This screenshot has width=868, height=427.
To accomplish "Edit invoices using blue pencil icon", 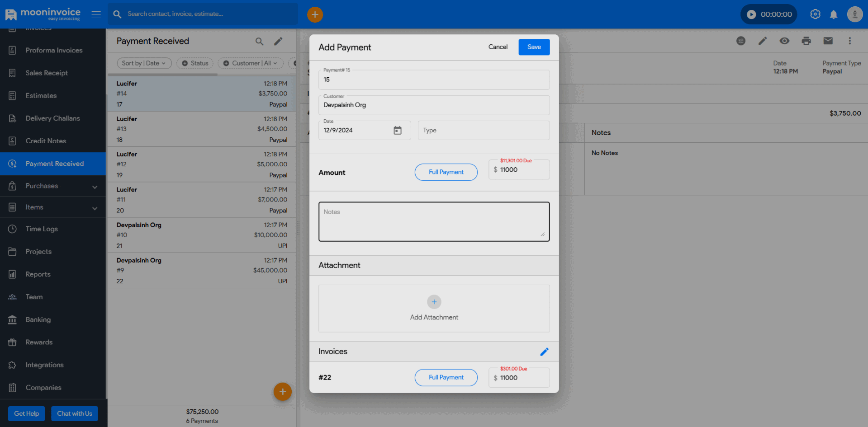I will tap(545, 352).
